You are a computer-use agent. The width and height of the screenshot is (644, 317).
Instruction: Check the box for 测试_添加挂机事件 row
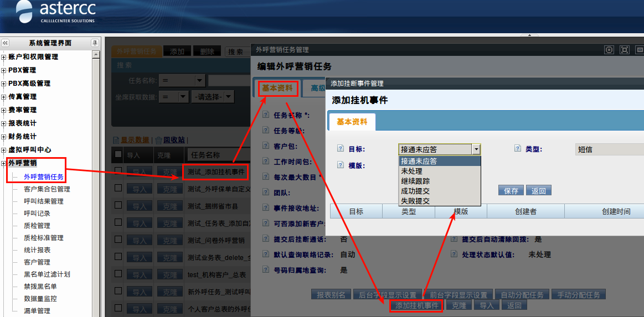pyautogui.click(x=118, y=171)
